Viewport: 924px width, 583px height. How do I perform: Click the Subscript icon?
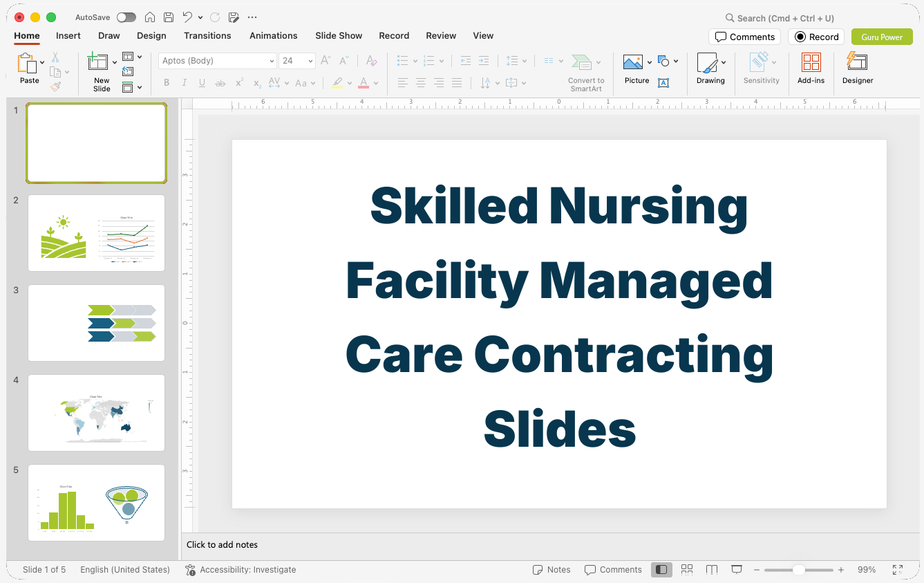pyautogui.click(x=257, y=83)
